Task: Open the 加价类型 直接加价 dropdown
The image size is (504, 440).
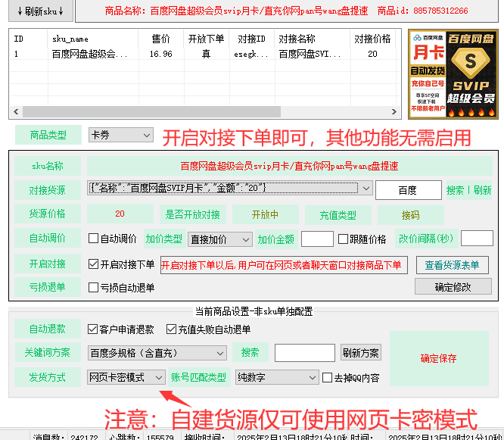Action: 220,239
